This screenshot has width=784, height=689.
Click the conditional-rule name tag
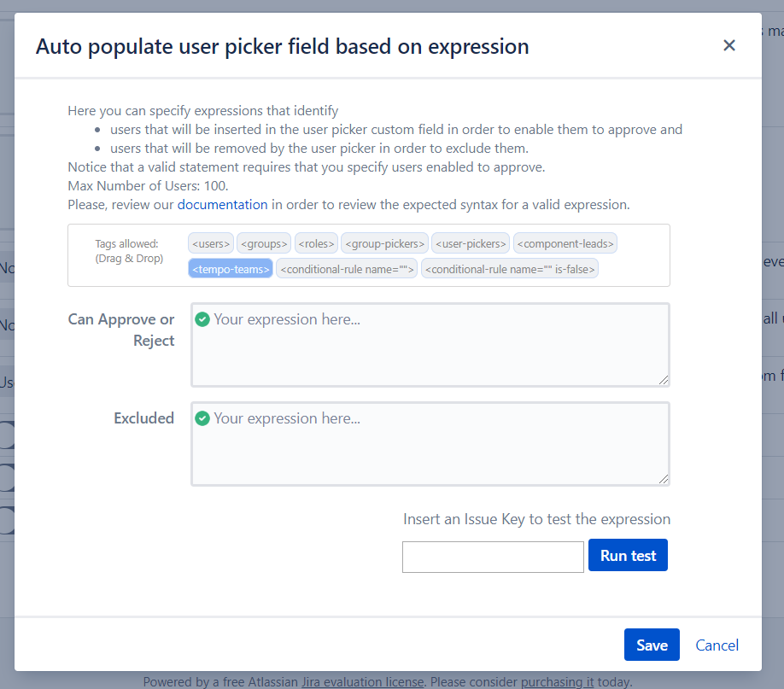coord(347,269)
